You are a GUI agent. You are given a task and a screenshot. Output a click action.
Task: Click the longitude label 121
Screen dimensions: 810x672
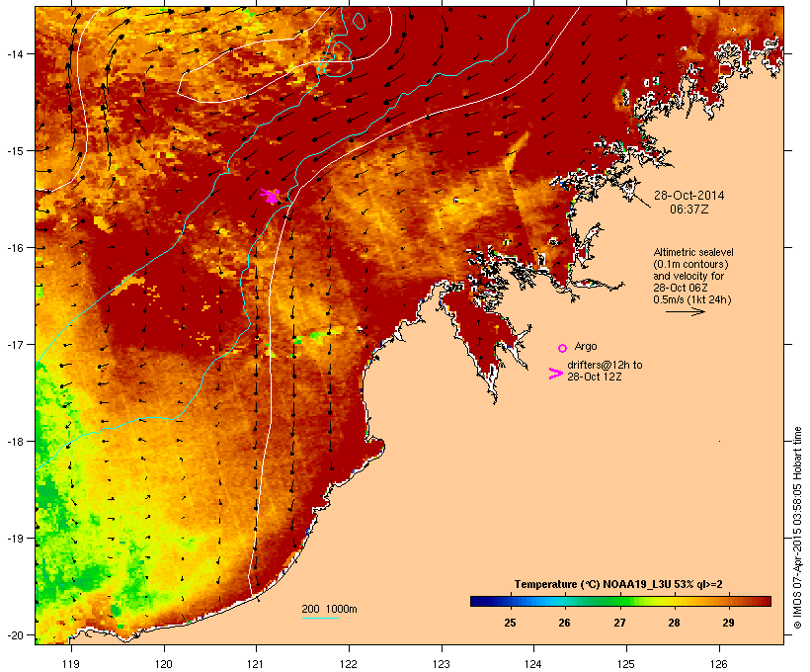256,664
